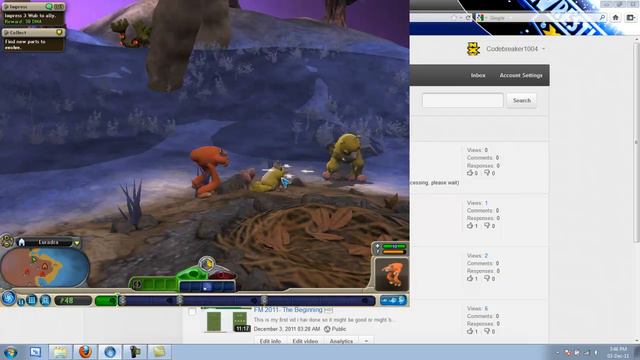Open the blue orb application on the taskbar
Image resolution: width=640 pixels, height=360 pixels.
click(109, 352)
